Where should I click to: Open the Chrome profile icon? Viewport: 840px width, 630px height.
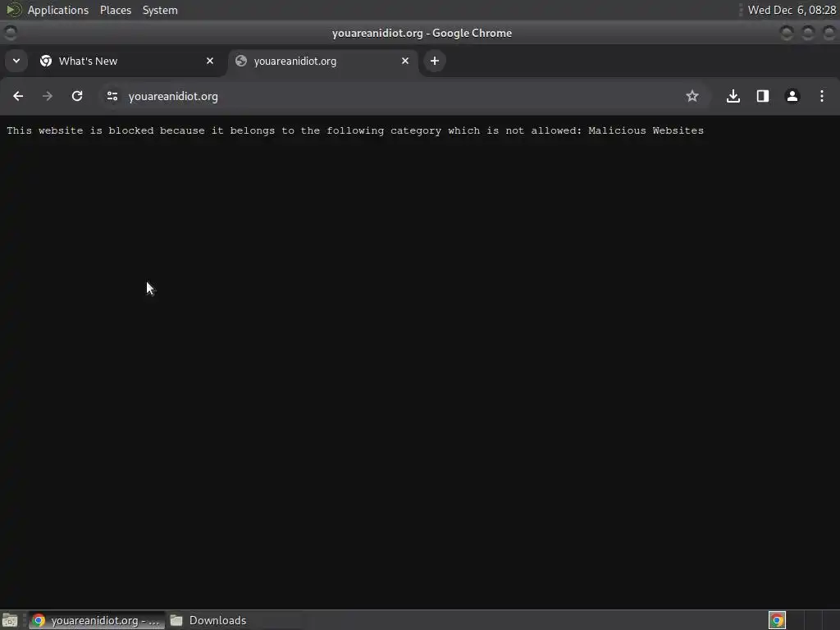pos(792,97)
